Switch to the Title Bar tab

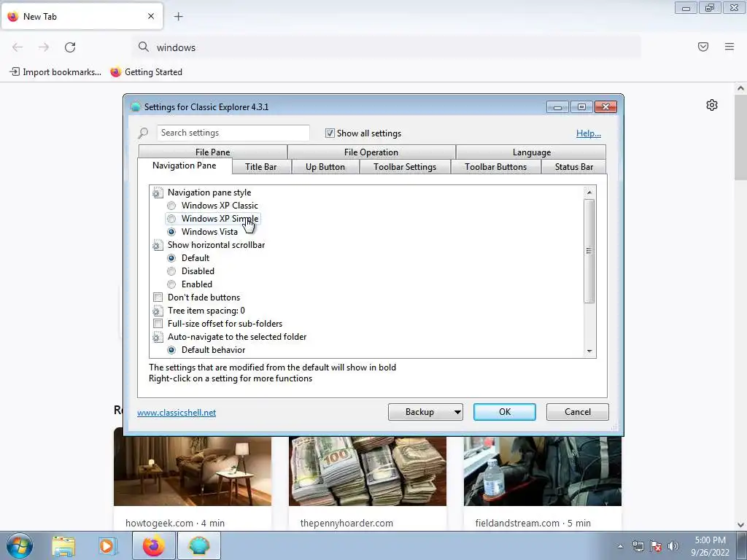(260, 167)
